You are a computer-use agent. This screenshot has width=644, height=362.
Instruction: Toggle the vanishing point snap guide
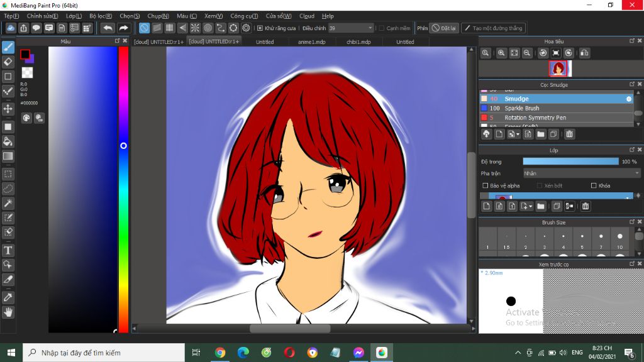182,28
